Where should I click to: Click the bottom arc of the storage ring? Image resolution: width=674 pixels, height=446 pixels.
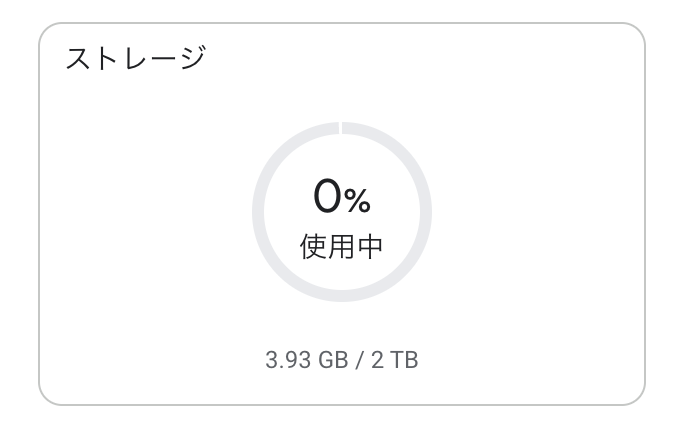click(x=342, y=297)
